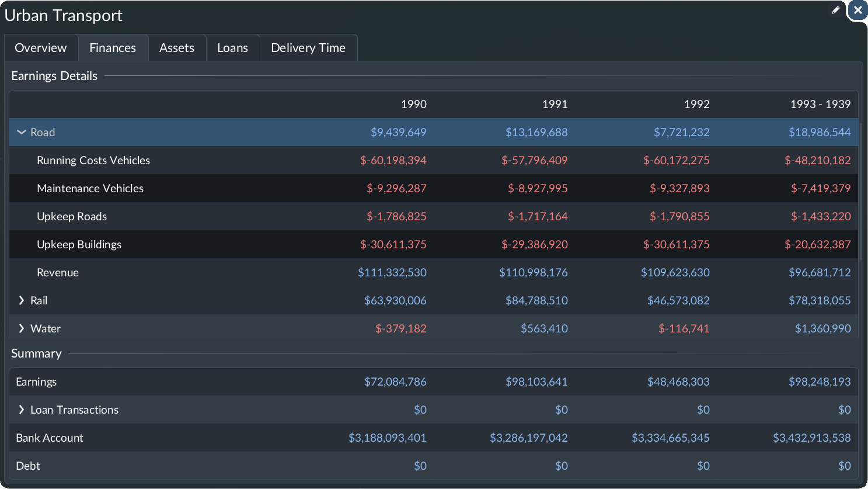Click the Debt row label
Screen dimensions: 868x489
coord(28,466)
